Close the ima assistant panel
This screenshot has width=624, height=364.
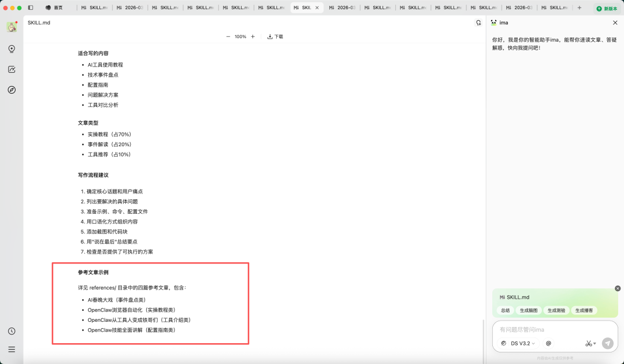(615, 23)
